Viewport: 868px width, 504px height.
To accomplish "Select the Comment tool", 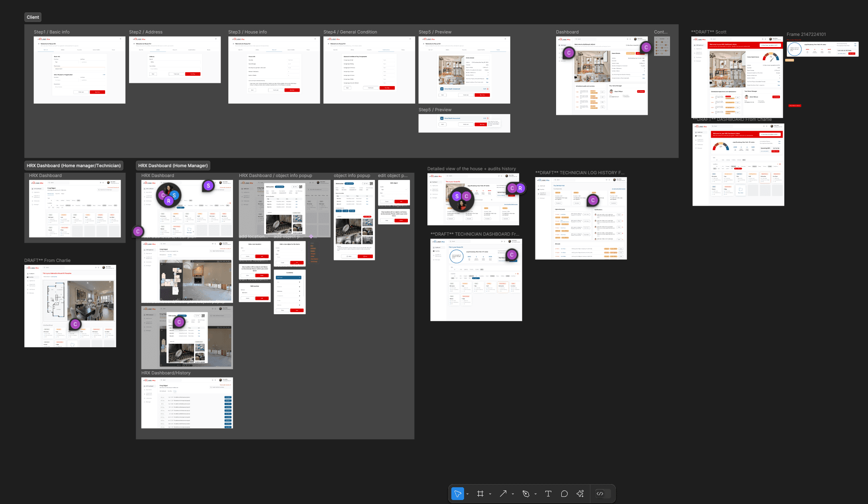I will 564,493.
